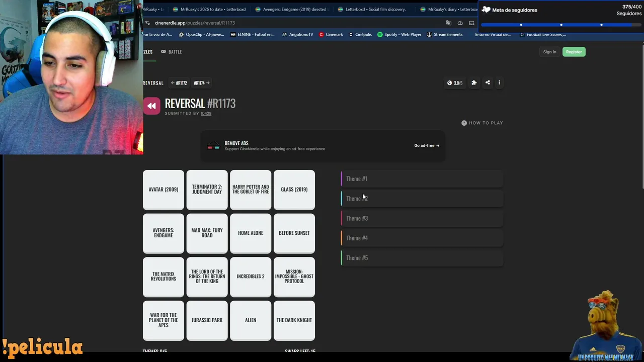Open the AngulismoTV bookmark
The height and width of the screenshot is (362, 644).
point(298,35)
